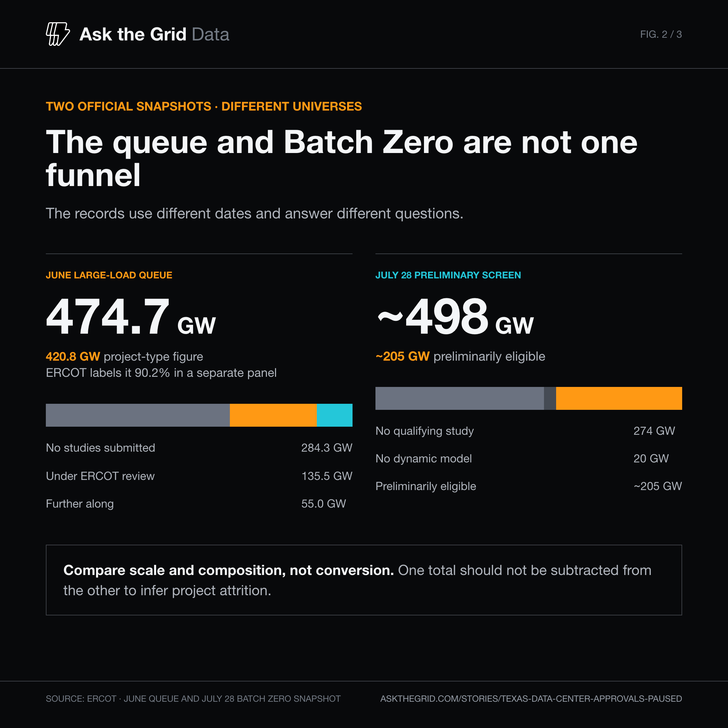Image resolution: width=728 pixels, height=728 pixels.
Task: Click the Under ERCOT review 135.5 GW row
Action: point(199,476)
